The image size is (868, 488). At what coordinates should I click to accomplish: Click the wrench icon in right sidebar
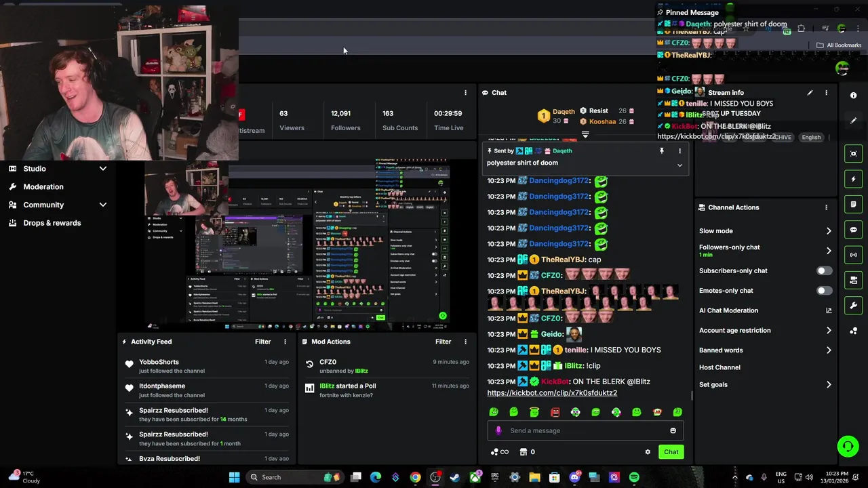(x=854, y=306)
